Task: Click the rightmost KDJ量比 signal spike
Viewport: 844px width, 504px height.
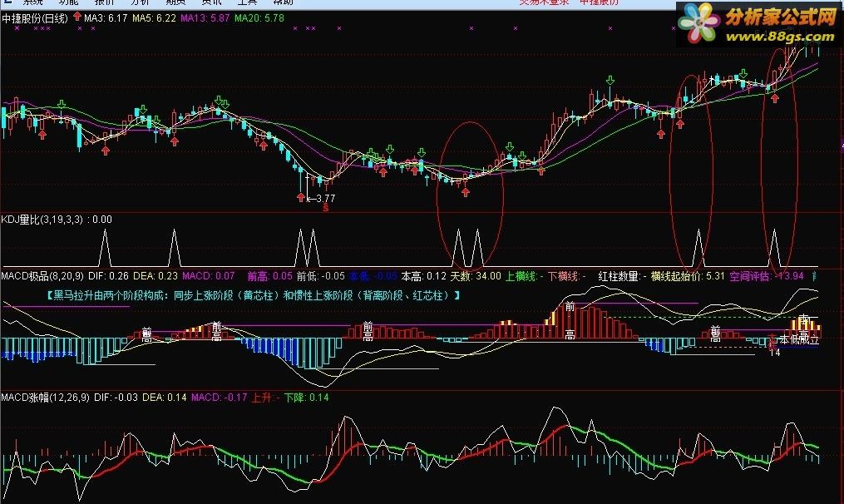Action: click(774, 248)
